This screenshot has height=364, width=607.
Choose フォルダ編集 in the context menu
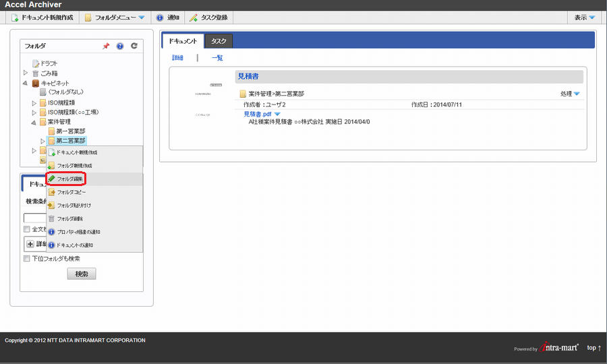70,179
